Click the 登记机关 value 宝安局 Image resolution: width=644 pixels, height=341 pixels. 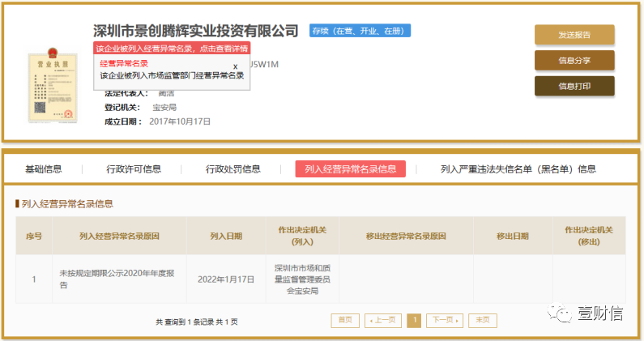pos(164,108)
